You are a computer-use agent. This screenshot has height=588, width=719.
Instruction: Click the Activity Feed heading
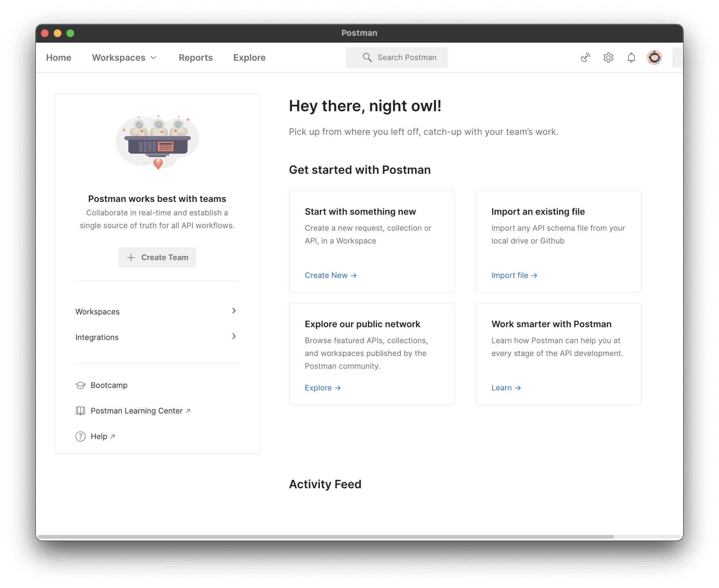325,484
